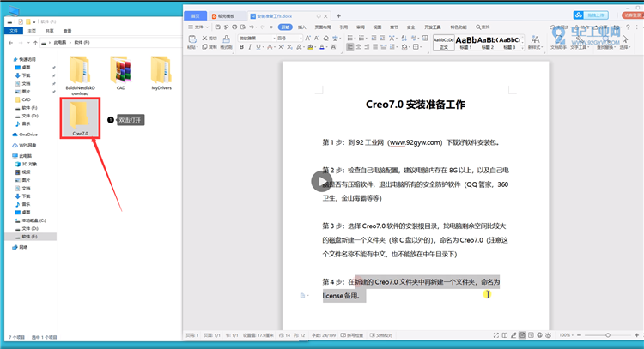Image resolution: width=644 pixels, height=349 pixels.
Task: Apply subscript formatting
Action: [x=289, y=47]
